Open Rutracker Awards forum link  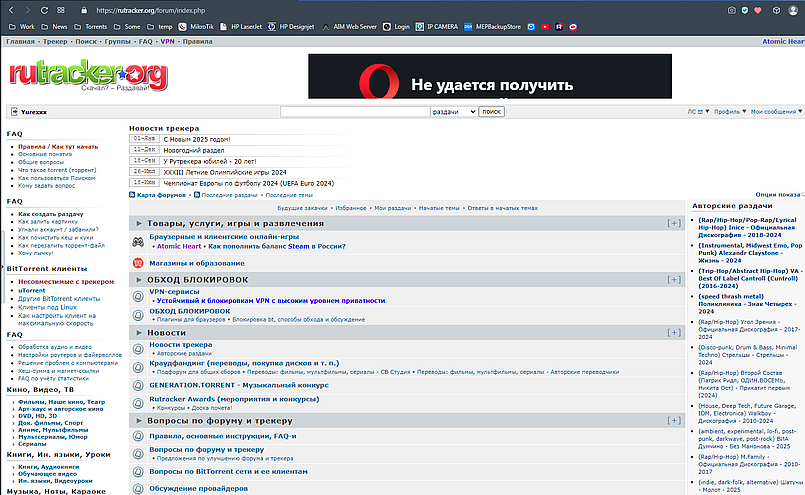[234, 399]
